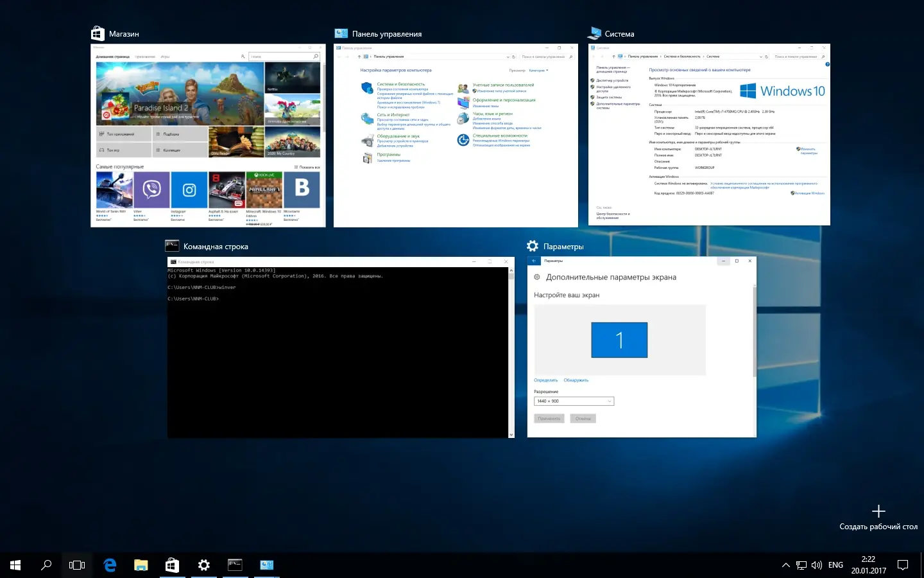The height and width of the screenshot is (578, 924).
Task: Expand address bar history in Система window
Action: pyautogui.click(x=761, y=57)
